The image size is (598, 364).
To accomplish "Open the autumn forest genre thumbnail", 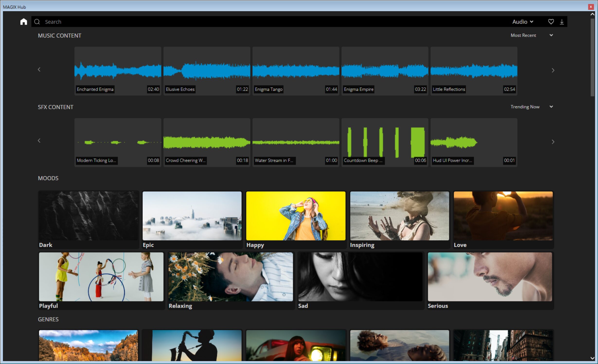I will coord(89,345).
